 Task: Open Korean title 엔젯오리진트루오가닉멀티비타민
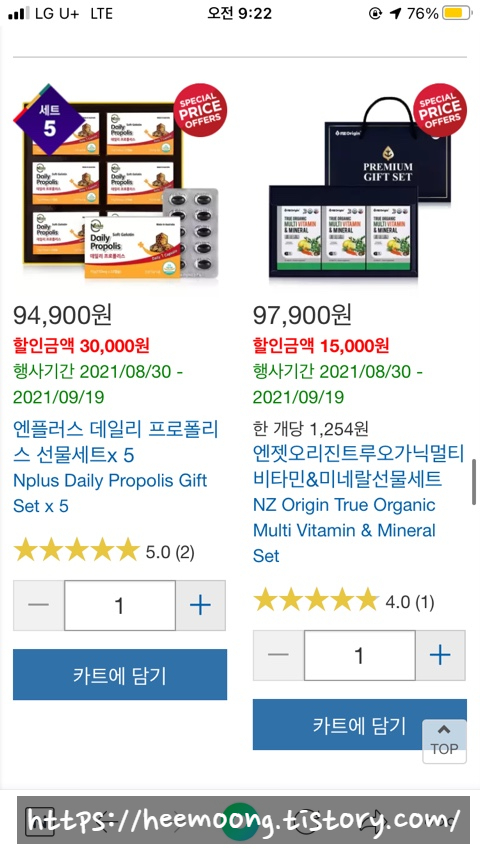point(359,466)
